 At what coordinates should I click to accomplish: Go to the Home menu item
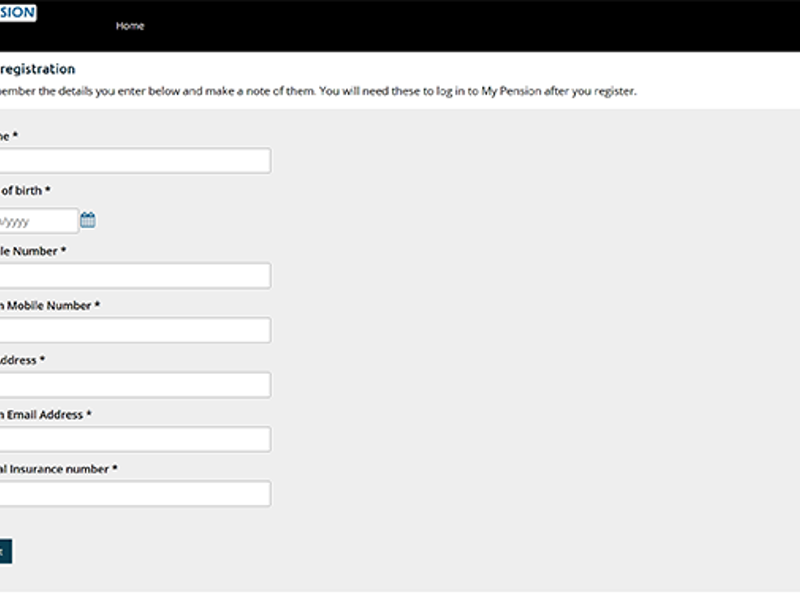tap(130, 26)
